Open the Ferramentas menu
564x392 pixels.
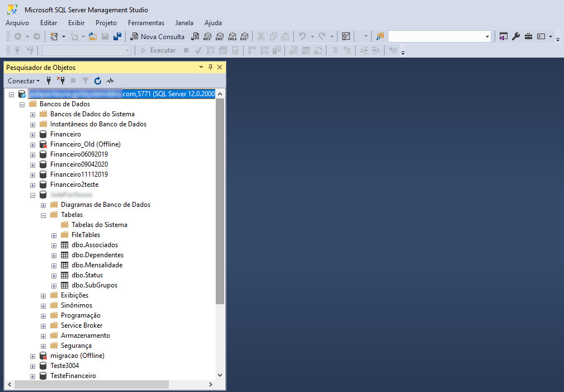click(146, 23)
